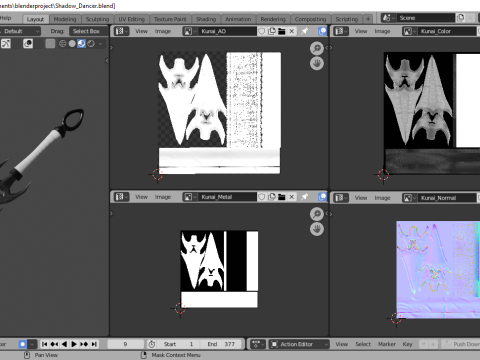Toggle fake user shield for Kunai_Metal

point(262,197)
